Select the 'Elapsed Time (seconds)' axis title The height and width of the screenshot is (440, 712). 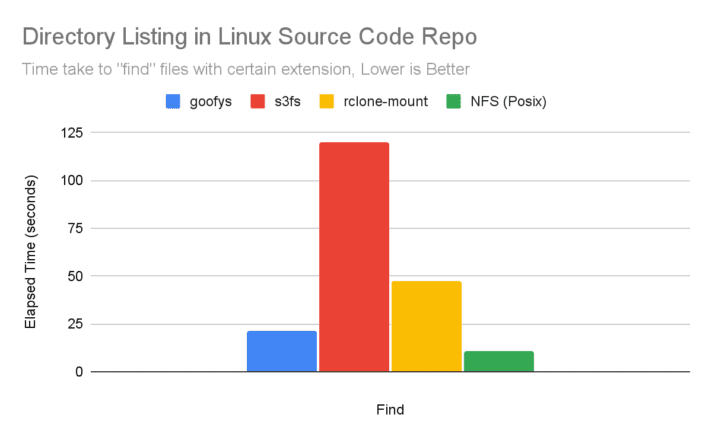coord(32,252)
